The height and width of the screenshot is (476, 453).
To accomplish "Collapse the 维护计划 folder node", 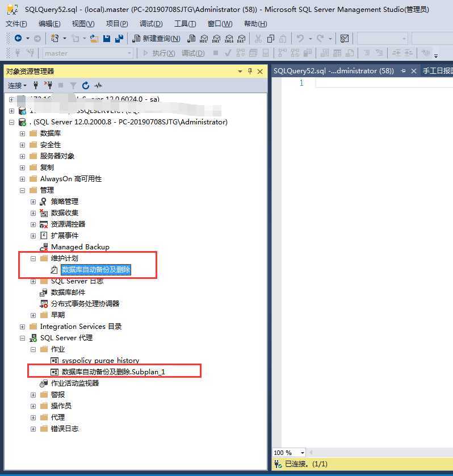I will coord(33,258).
